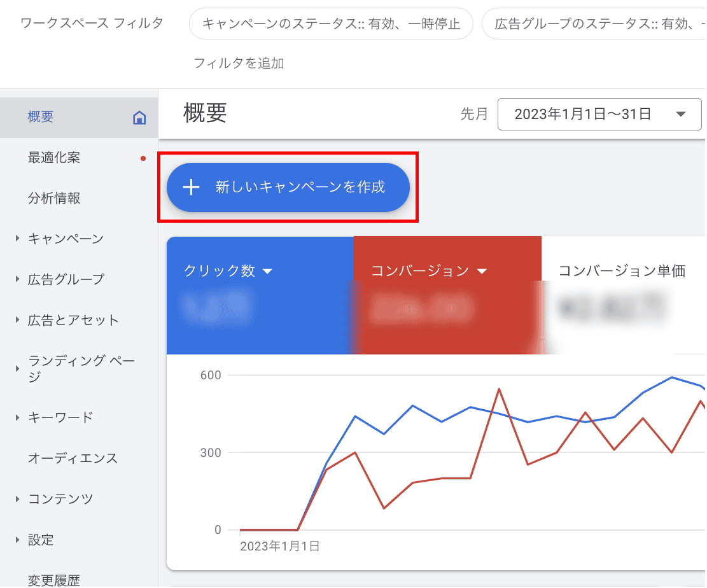
Task: Select the red コンバージョン metric card
Action: click(x=447, y=295)
